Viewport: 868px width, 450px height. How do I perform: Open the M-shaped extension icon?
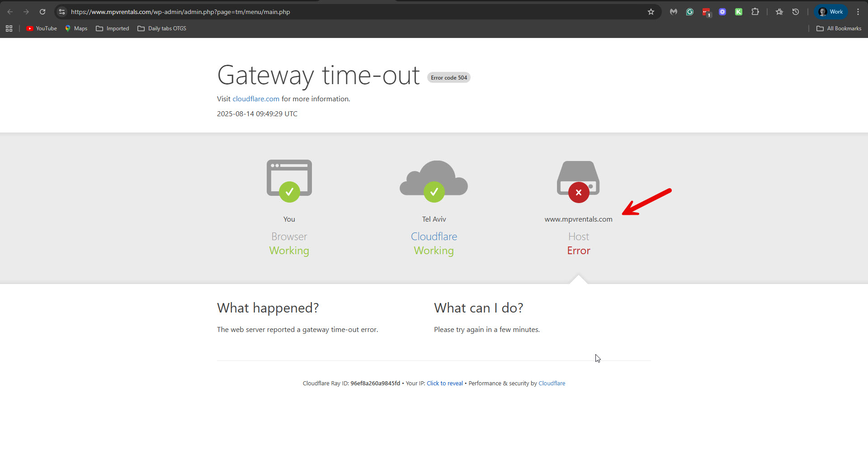[x=674, y=12]
